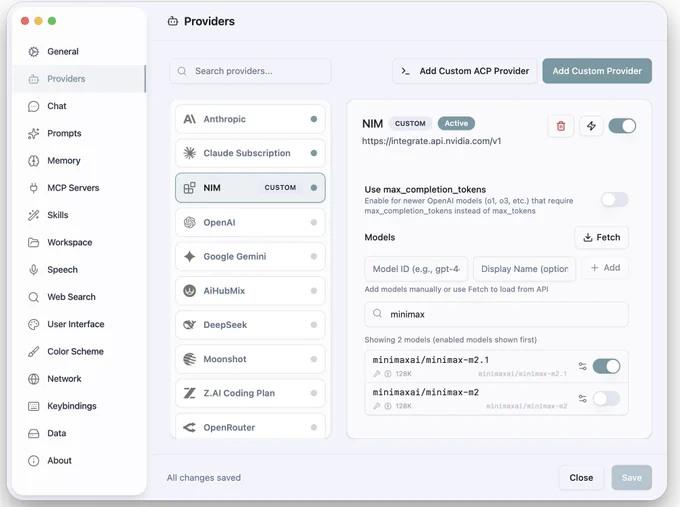Fetch models from the API
The width and height of the screenshot is (680, 507).
[x=602, y=237]
